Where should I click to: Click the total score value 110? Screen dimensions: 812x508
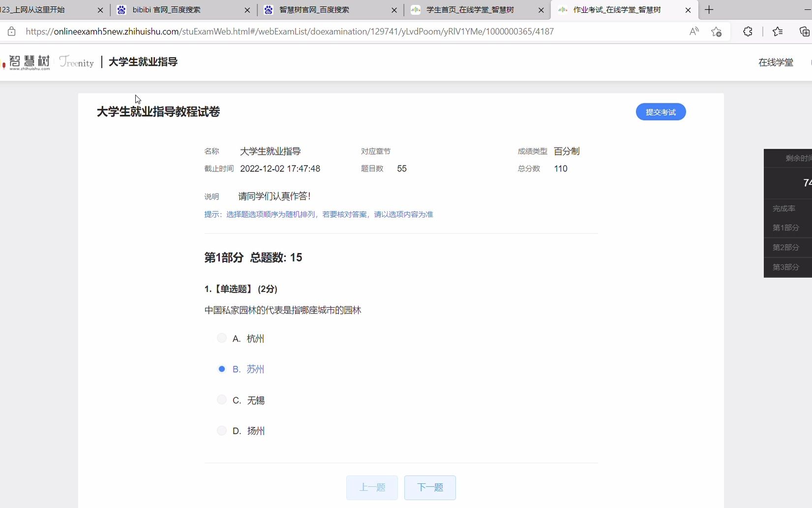(x=561, y=169)
